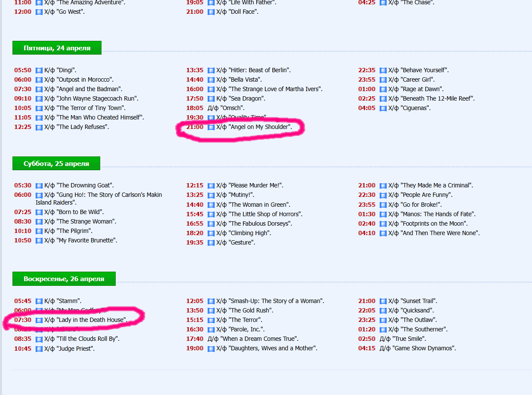Viewport: 532px width, 395px height.
Task: Click film icon beside "Angel on My Shoulder"
Action: [211, 127]
